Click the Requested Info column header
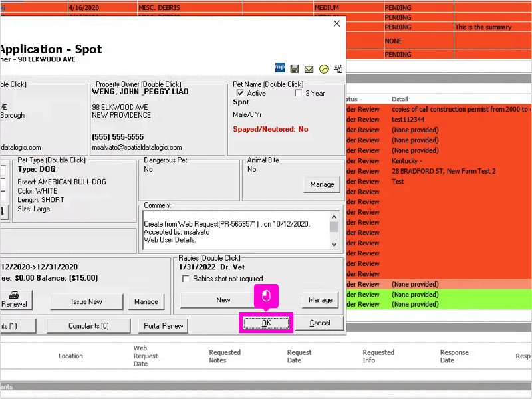The image size is (532, 399). click(378, 356)
